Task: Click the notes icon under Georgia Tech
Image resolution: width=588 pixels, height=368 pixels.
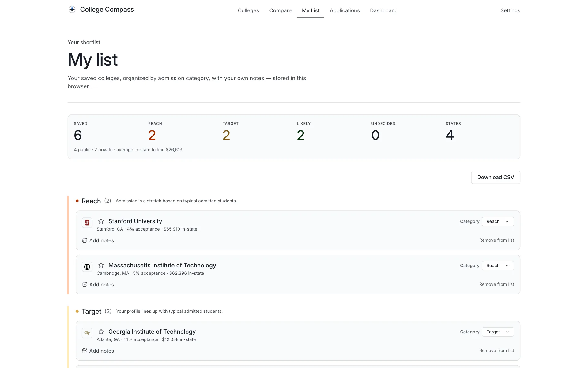Action: (x=85, y=351)
